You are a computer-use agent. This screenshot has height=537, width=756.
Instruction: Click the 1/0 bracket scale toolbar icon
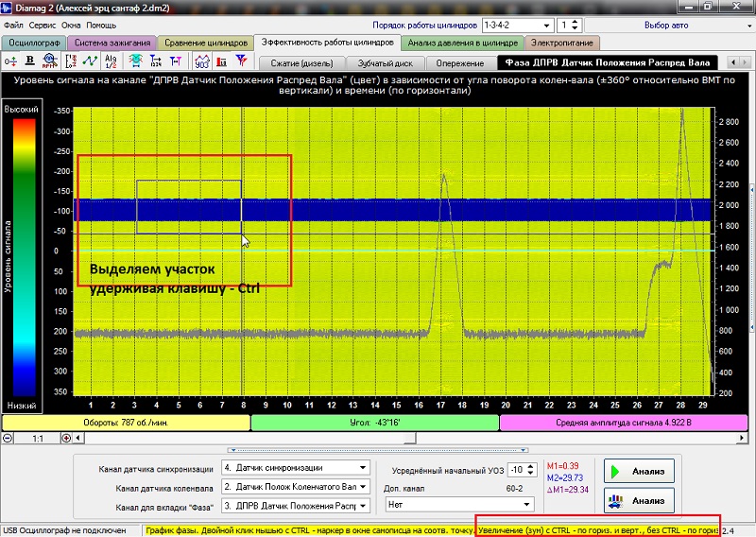71,61
